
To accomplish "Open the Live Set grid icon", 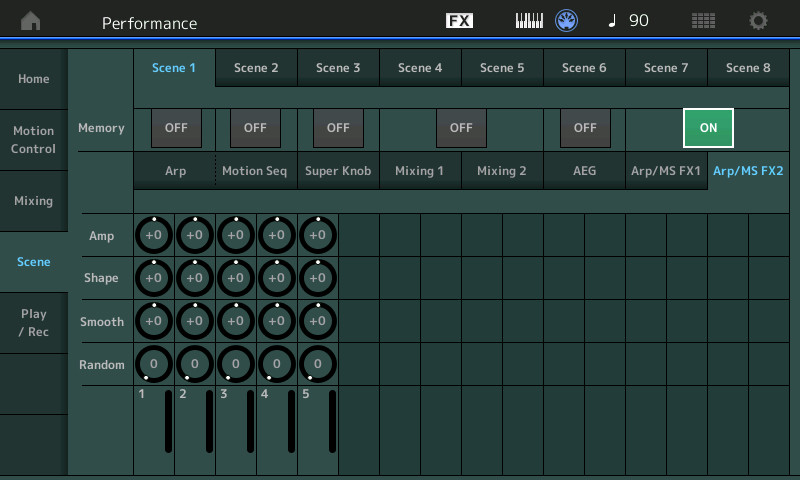I will tap(703, 21).
